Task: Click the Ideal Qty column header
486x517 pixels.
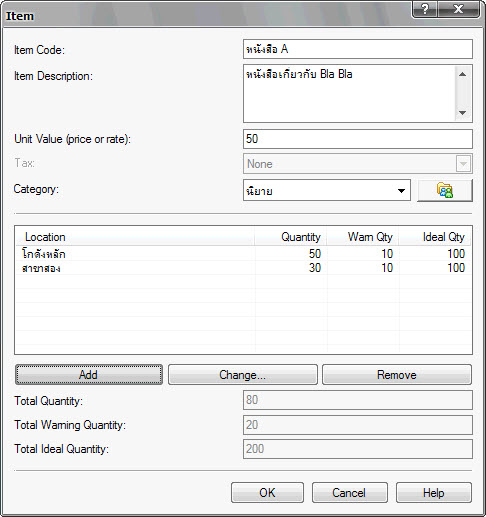Action: [x=435, y=237]
